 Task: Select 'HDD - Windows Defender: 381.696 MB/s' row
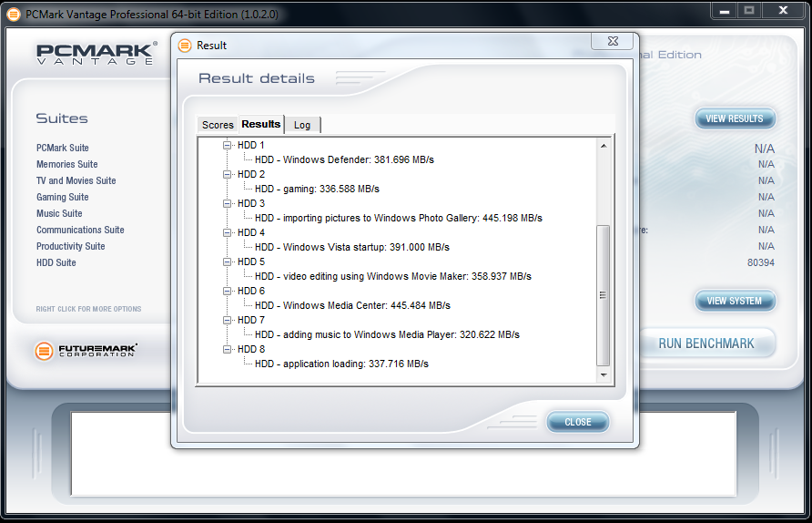[x=344, y=159]
